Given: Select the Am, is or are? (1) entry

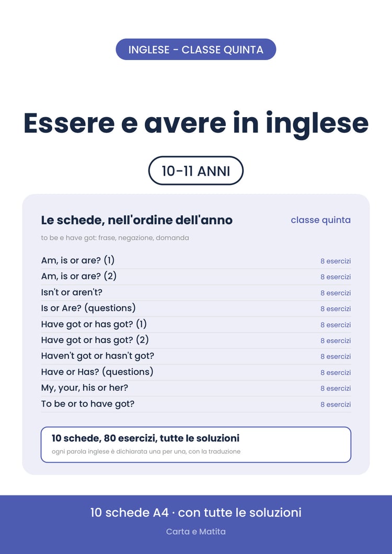Looking at the screenshot, I should 196,261.
